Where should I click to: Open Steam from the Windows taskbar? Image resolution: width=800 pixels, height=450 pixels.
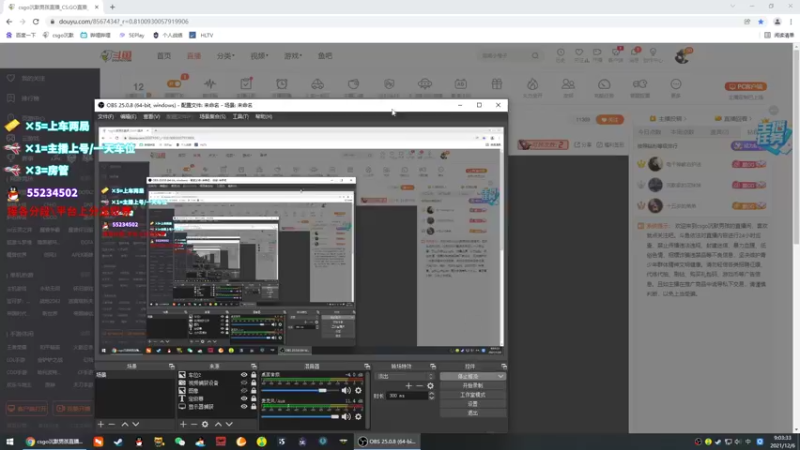(118, 442)
